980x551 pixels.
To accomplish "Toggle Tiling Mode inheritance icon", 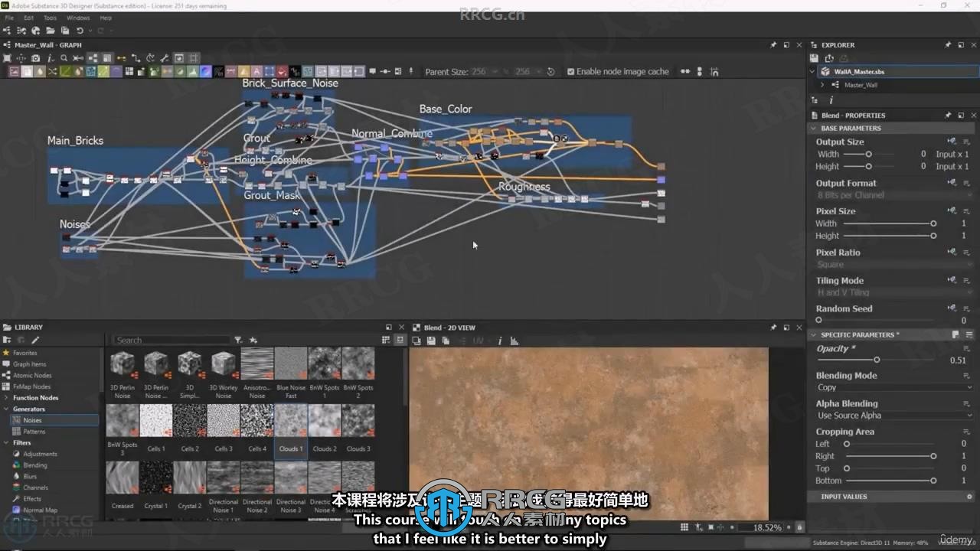I will (952, 281).
